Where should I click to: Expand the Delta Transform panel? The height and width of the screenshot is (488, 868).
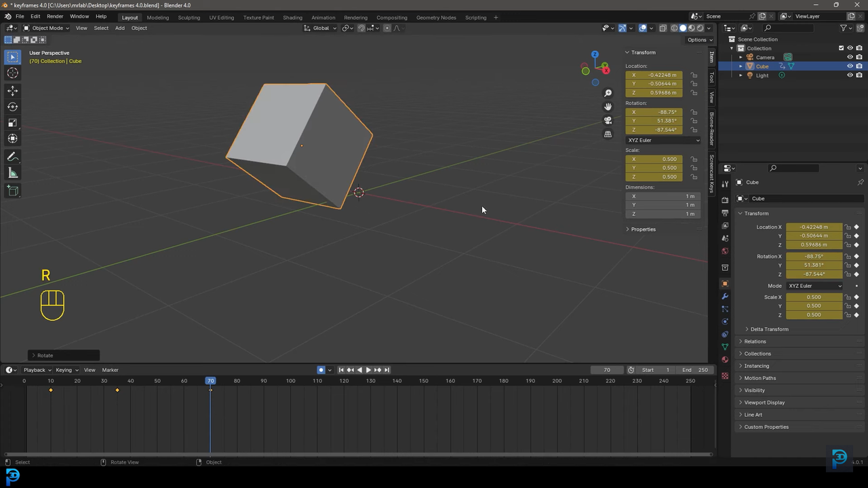click(769, 329)
